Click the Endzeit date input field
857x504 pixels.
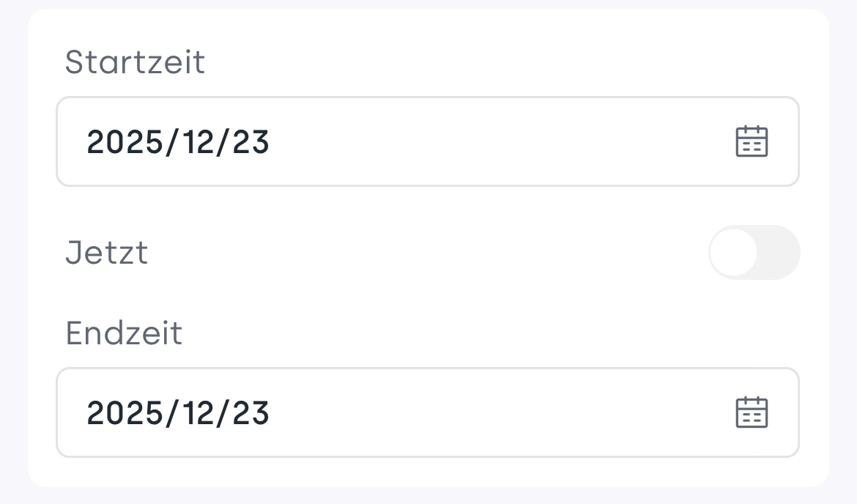pos(427,412)
